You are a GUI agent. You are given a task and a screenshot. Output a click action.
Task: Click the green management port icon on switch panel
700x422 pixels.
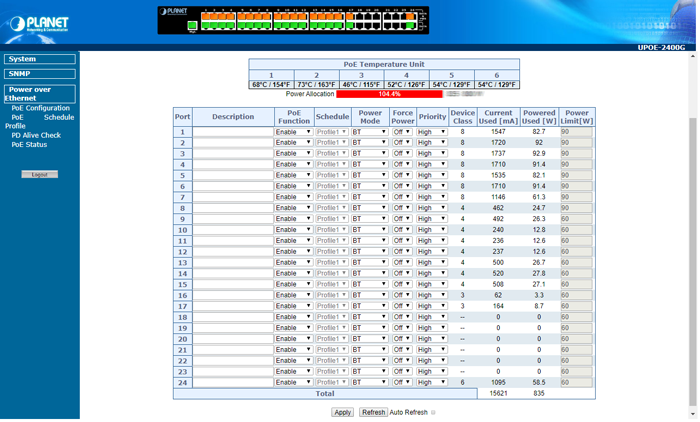(192, 25)
